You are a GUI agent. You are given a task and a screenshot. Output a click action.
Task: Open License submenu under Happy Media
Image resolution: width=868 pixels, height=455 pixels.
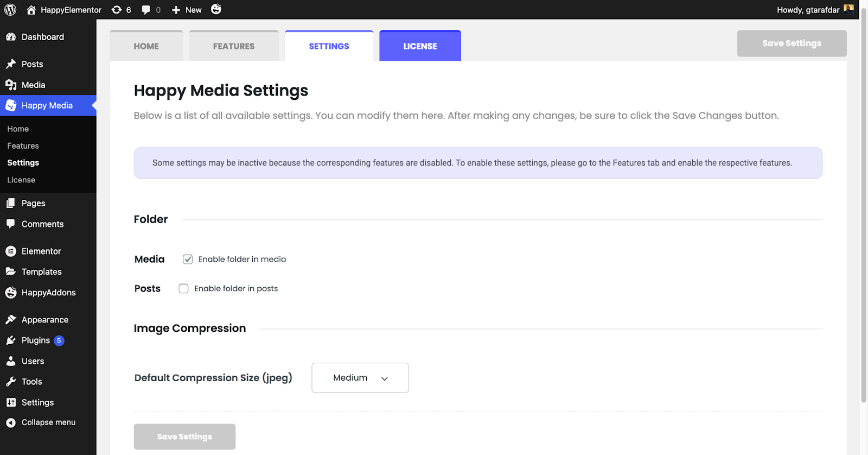(x=21, y=180)
